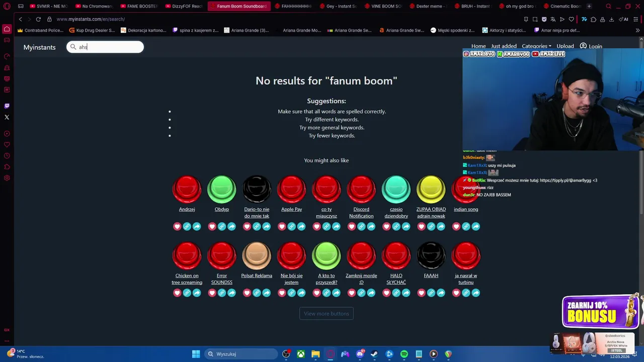Play the red Andrzej sound button
The height and width of the screenshot is (362, 644).
click(187, 189)
